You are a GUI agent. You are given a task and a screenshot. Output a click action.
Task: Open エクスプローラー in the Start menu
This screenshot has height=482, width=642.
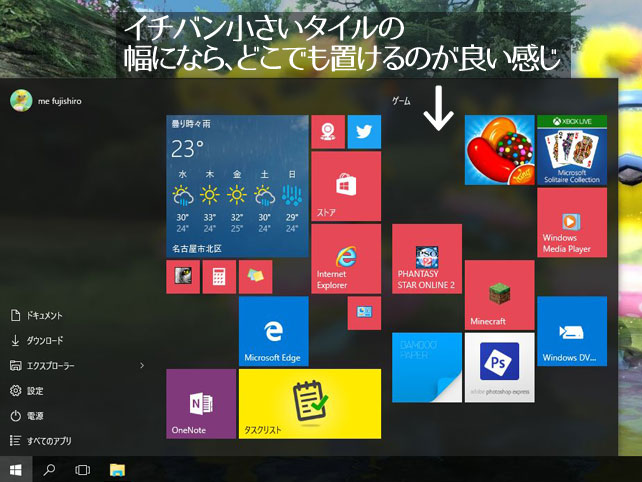point(50,365)
